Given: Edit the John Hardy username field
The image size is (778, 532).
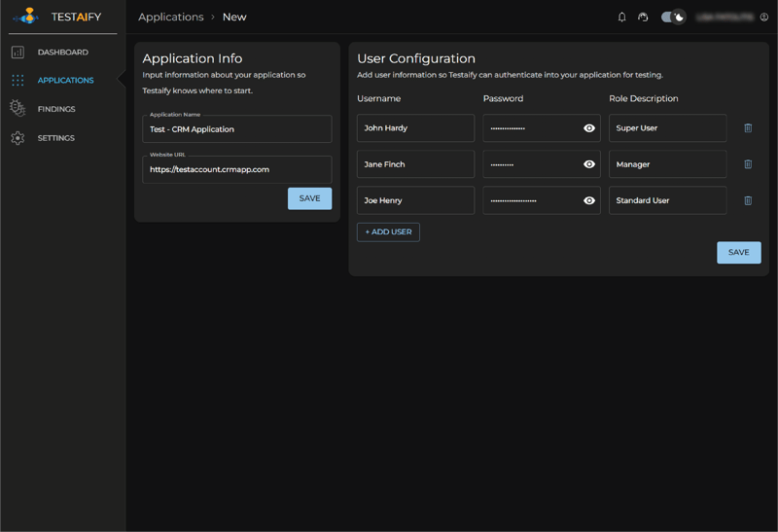Looking at the screenshot, I should click(x=416, y=128).
